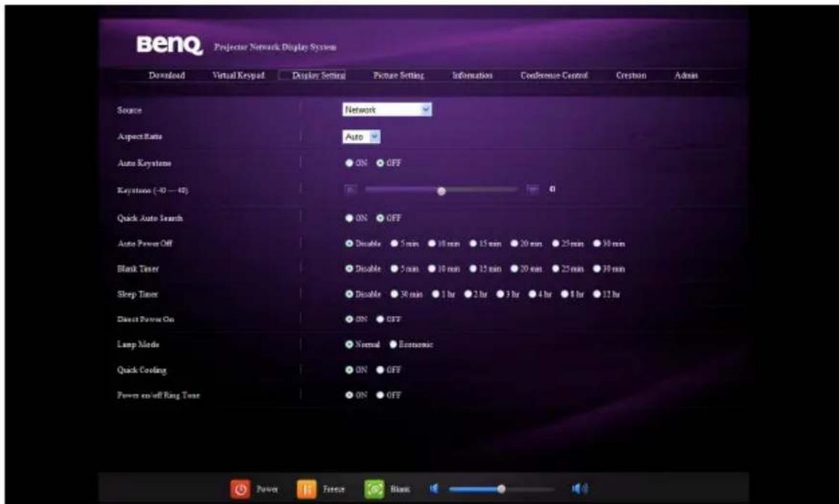The image size is (839, 504).
Task: Set Blank Timer to 15 min
Action: coord(474,268)
